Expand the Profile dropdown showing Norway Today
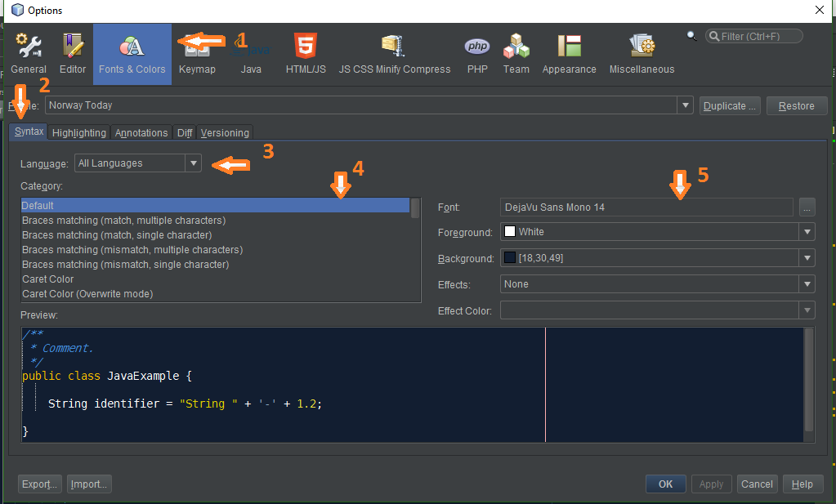The image size is (836, 504). coord(685,105)
